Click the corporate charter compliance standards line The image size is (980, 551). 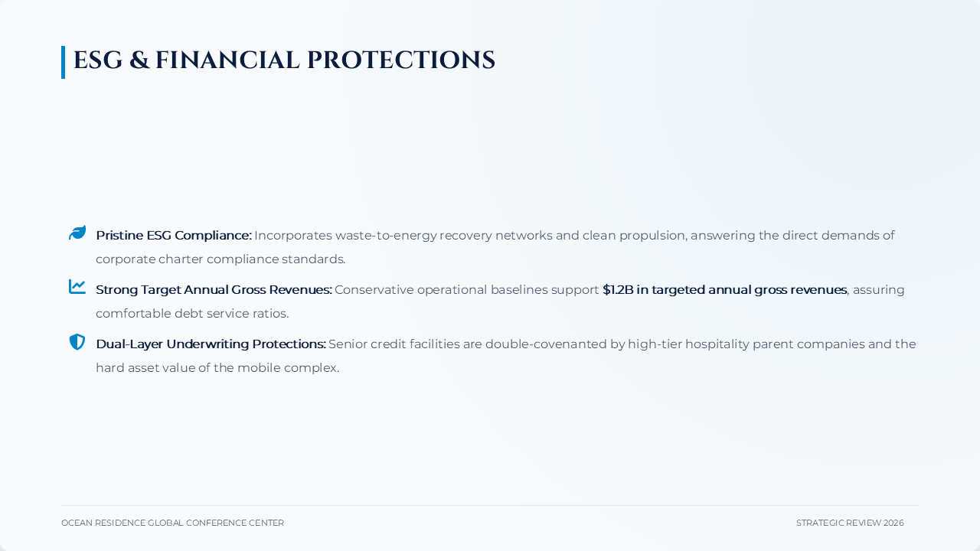(x=220, y=259)
